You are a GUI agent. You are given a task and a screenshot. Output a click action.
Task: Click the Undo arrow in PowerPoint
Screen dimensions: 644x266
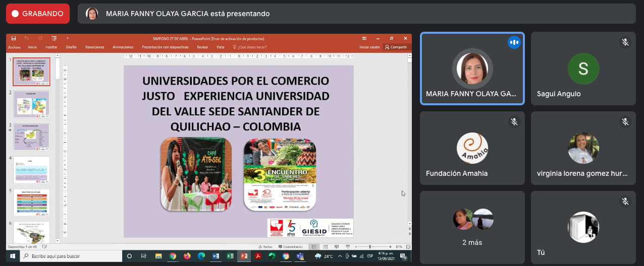[27, 38]
